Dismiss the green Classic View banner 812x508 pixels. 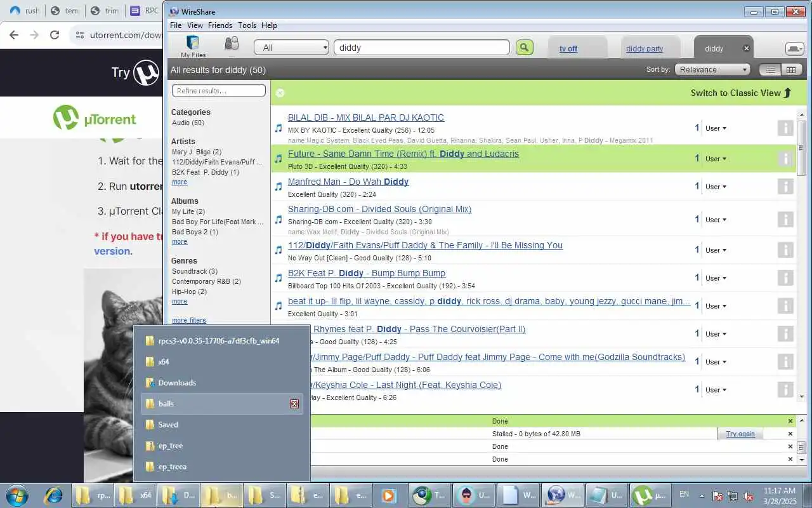point(280,93)
